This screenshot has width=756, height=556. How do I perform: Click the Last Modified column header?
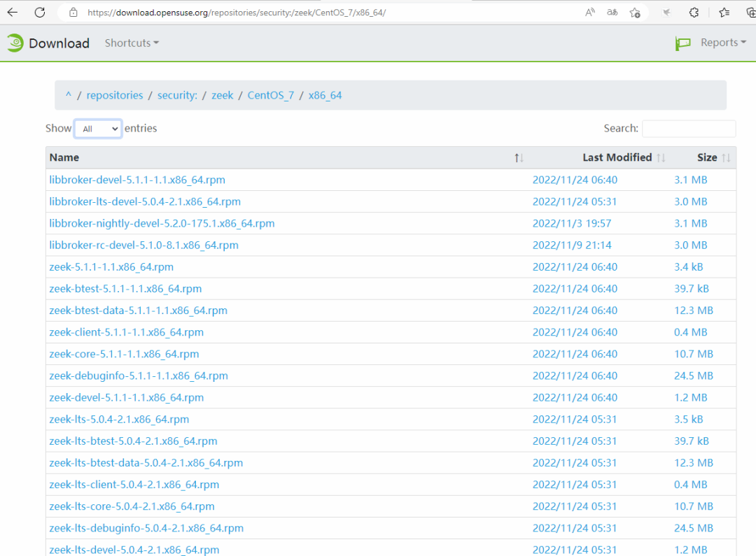point(617,157)
